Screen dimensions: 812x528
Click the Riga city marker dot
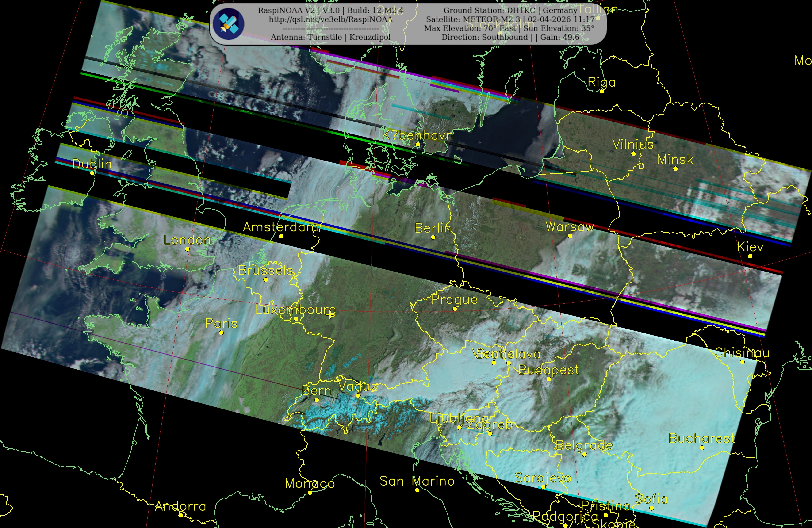pos(602,92)
